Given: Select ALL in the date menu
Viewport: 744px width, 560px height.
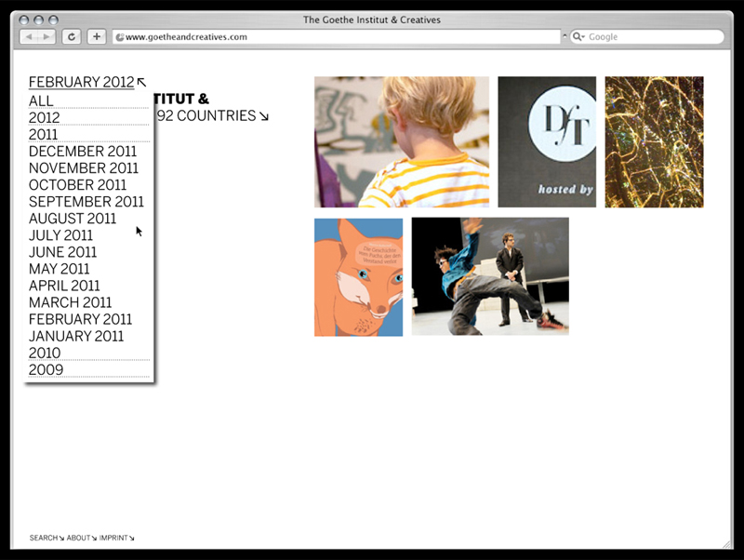Looking at the screenshot, I should 41,100.
